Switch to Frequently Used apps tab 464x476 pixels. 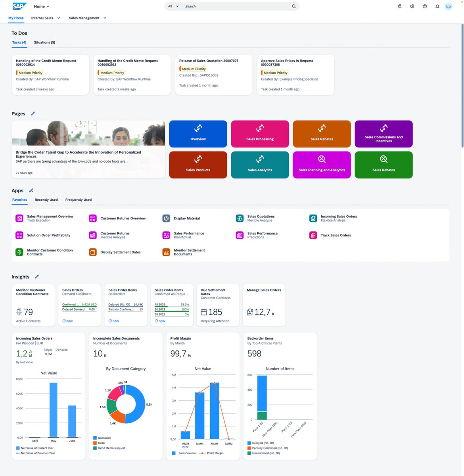point(79,200)
